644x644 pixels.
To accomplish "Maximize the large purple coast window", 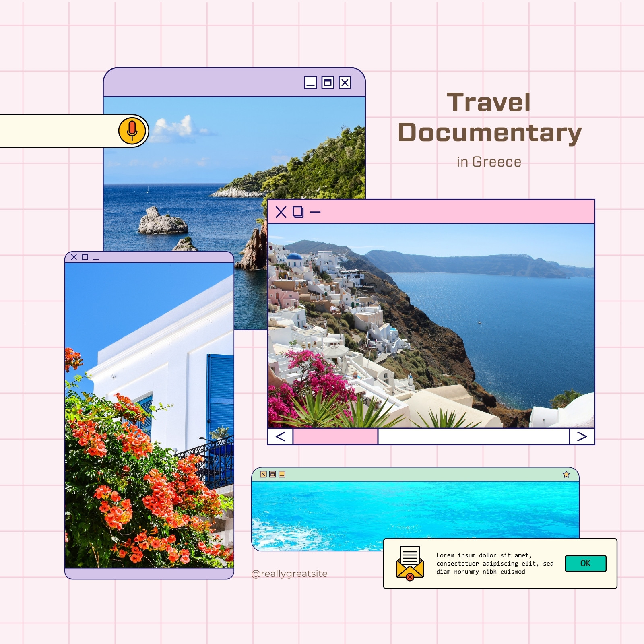I will pos(328,83).
